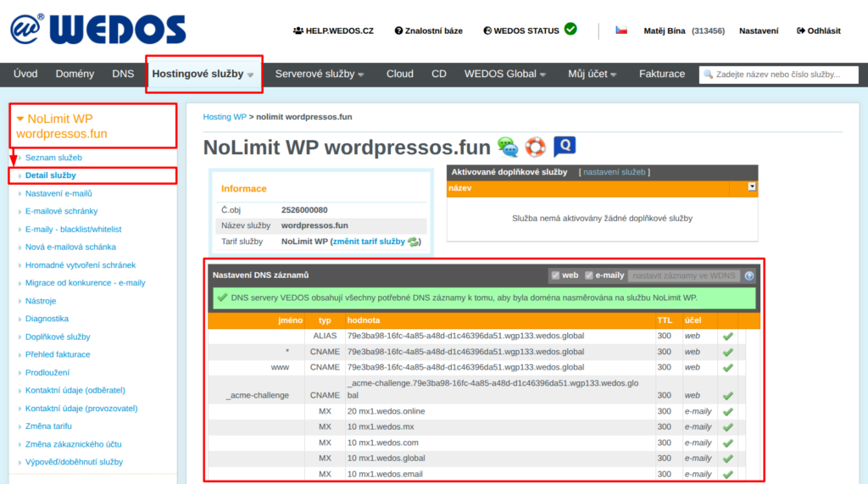Open Změna zákaznického účtu in sidebar
Screen dimensions: 868x484
(x=73, y=444)
